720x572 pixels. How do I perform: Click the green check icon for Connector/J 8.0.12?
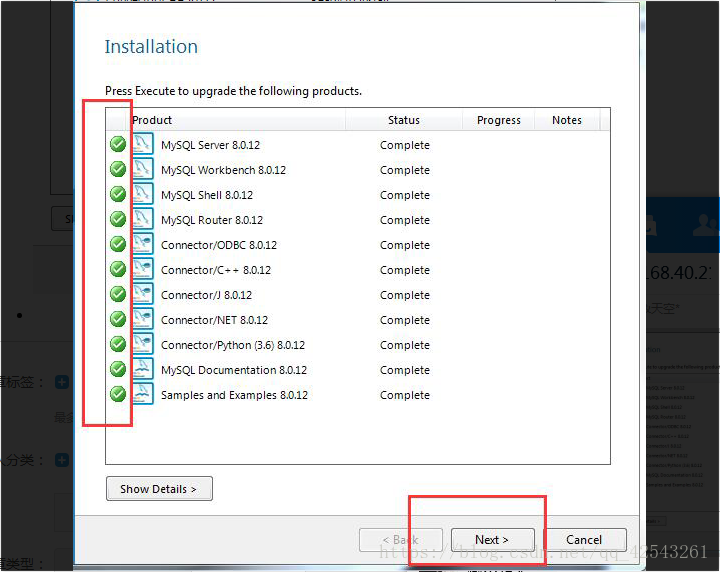pos(118,294)
